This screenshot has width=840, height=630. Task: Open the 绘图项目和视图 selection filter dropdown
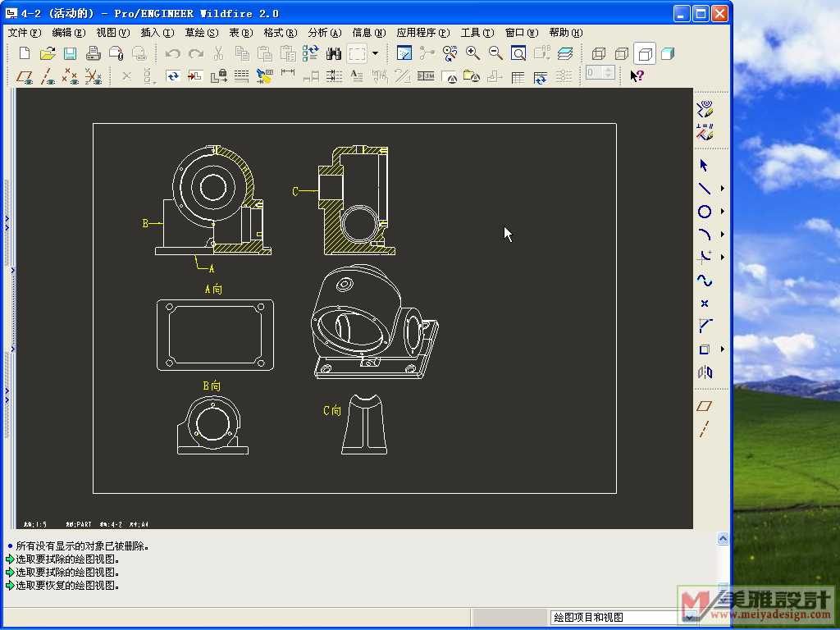click(689, 617)
